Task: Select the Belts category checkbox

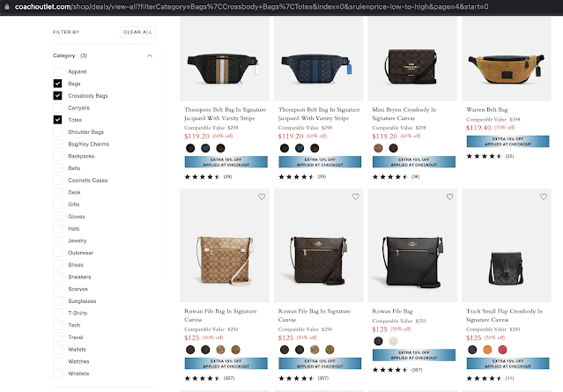Action: [x=57, y=168]
